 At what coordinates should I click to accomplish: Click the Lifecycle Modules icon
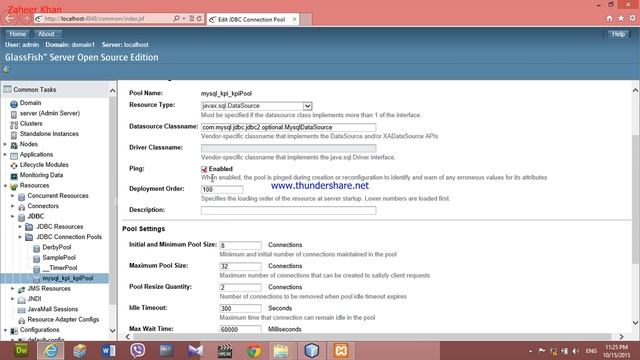pyautogui.click(x=14, y=165)
